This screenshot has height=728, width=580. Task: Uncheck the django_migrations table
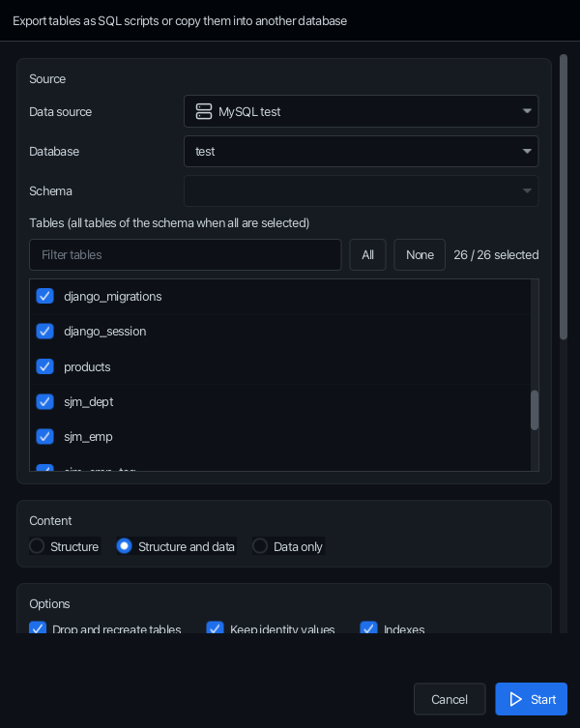45,296
